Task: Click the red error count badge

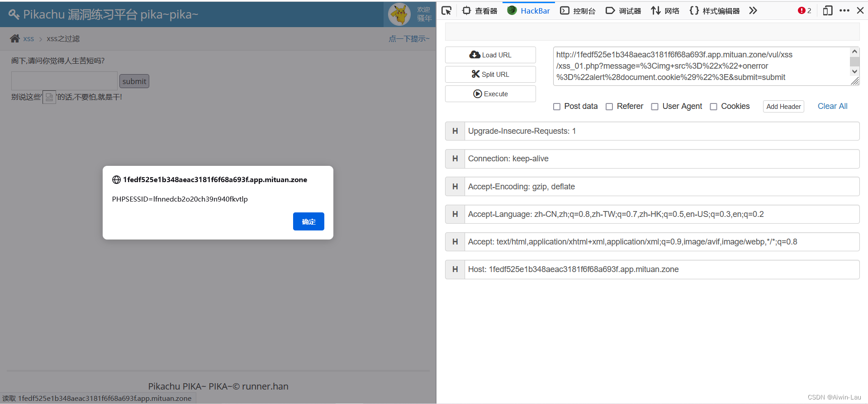Action: pyautogui.click(x=804, y=10)
